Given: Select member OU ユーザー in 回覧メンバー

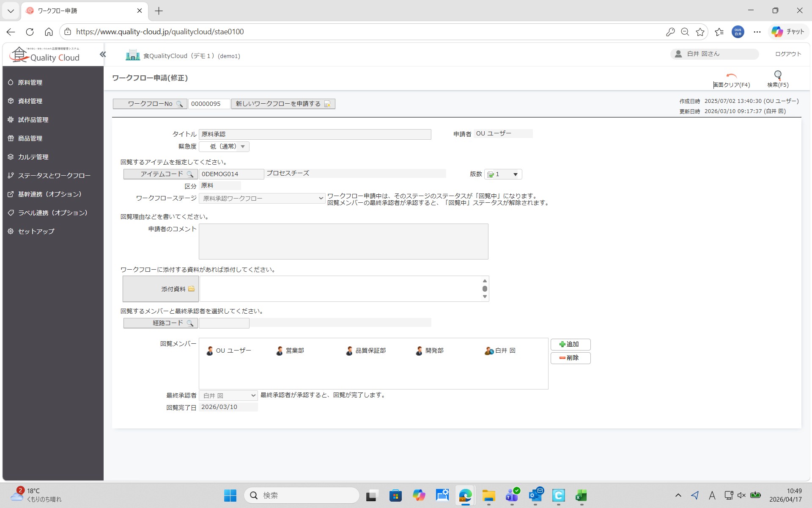Looking at the screenshot, I should [x=229, y=351].
